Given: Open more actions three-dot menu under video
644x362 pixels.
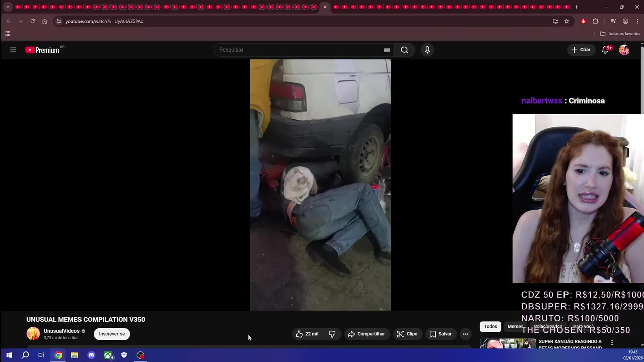Looking at the screenshot, I should coord(466,334).
